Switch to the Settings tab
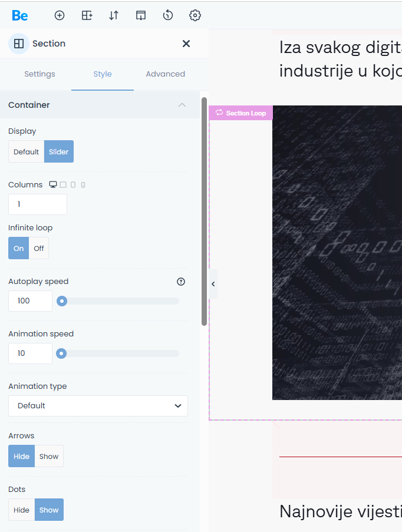Screen dimensions: 402x532 [x=39, y=74]
